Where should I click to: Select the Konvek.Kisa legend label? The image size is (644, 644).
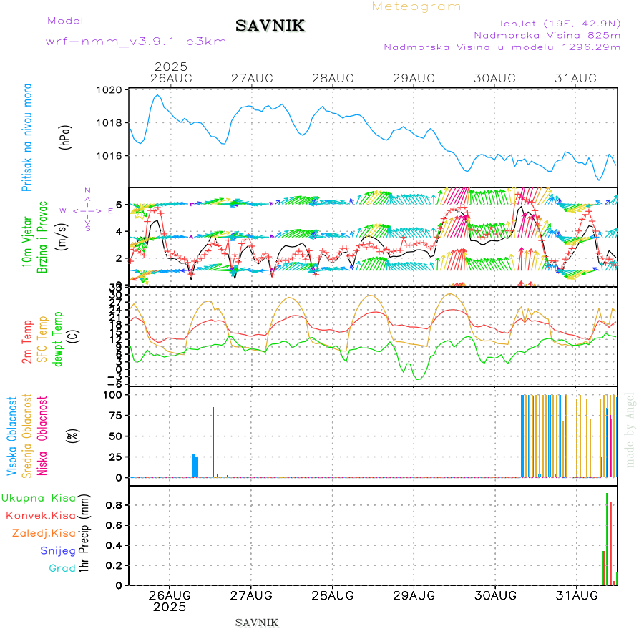(x=41, y=515)
